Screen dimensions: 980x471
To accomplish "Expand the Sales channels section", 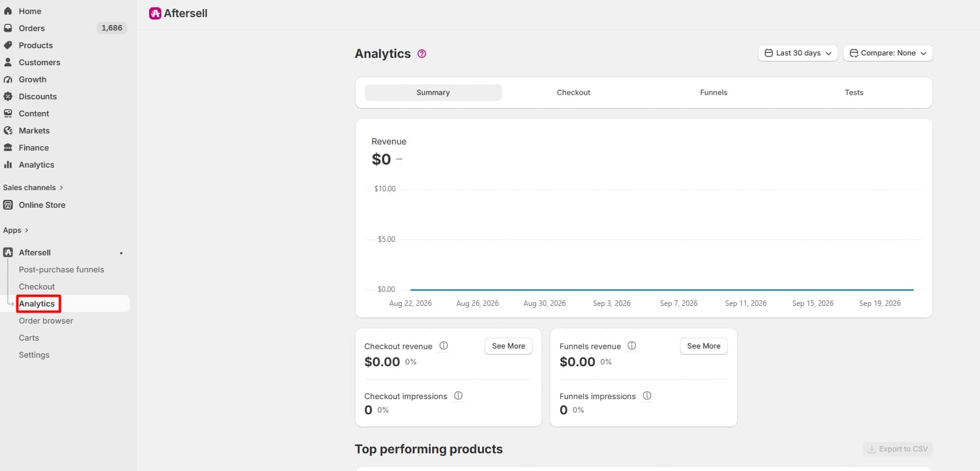I will 33,188.
